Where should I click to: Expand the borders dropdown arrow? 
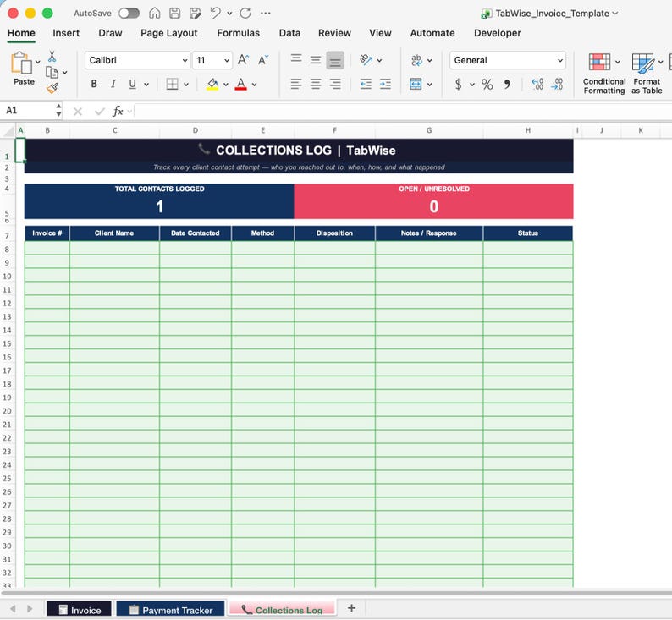pos(186,85)
